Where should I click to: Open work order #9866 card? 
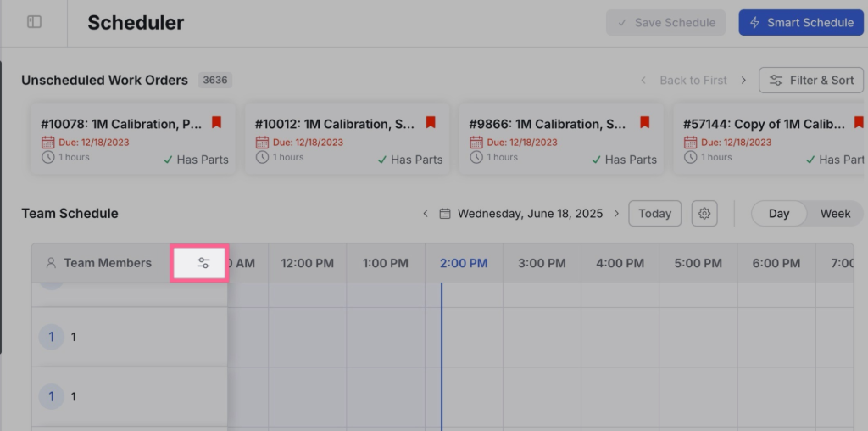pos(559,141)
